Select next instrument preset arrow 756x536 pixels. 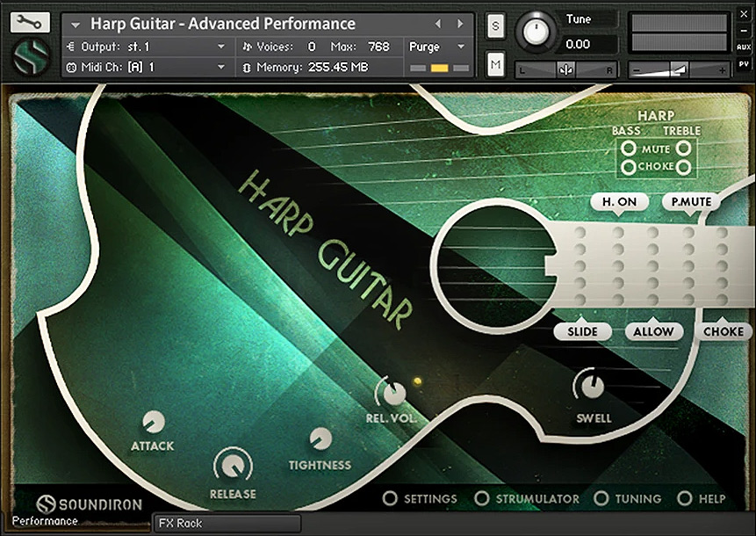[x=460, y=23]
